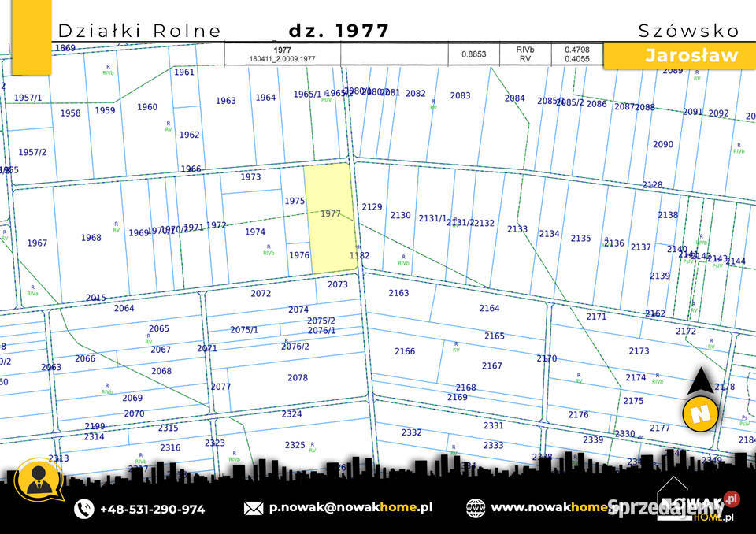
Task: Click the north compass arrow icon
Action: pos(699,384)
